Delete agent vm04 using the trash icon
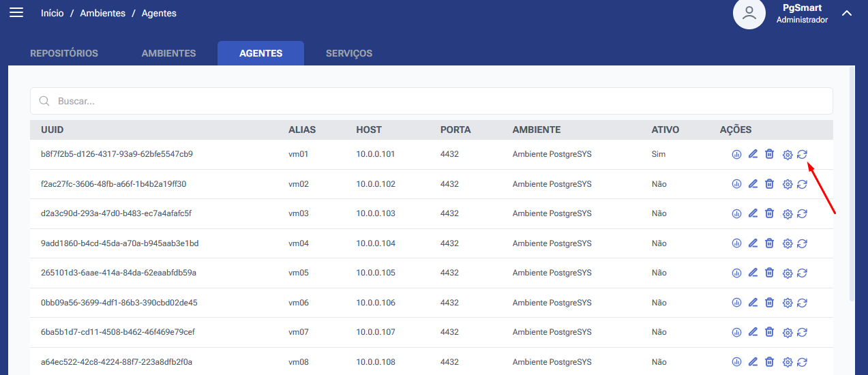The width and height of the screenshot is (868, 375). click(x=769, y=243)
